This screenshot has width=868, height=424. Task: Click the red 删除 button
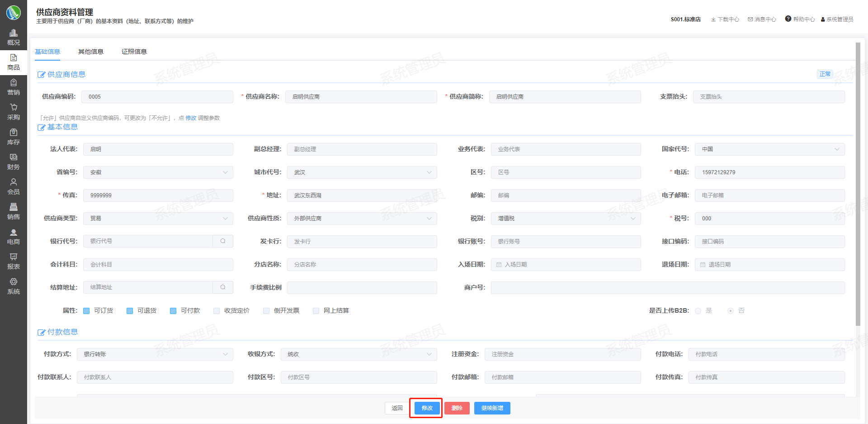coord(457,408)
